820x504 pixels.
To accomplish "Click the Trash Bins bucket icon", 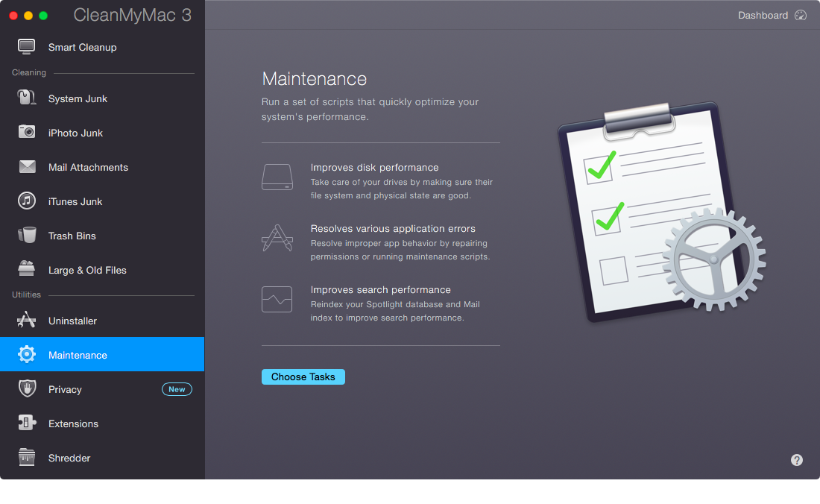I will tap(27, 236).
